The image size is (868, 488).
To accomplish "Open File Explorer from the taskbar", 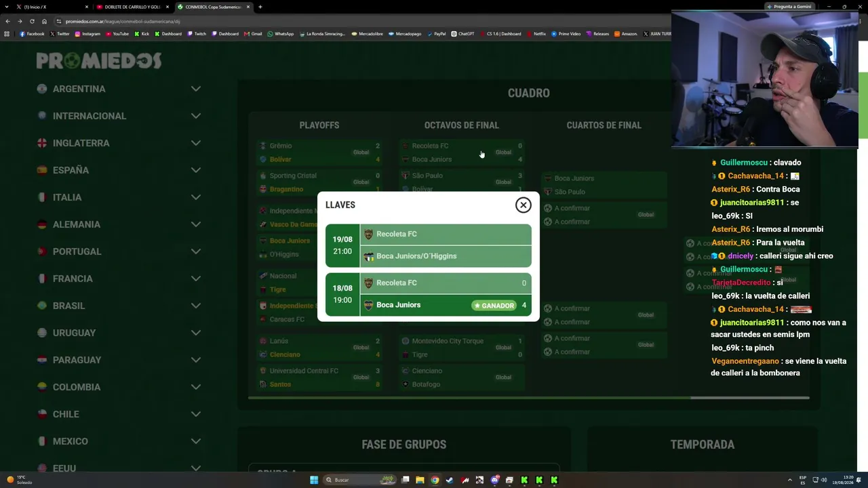I will [420, 480].
